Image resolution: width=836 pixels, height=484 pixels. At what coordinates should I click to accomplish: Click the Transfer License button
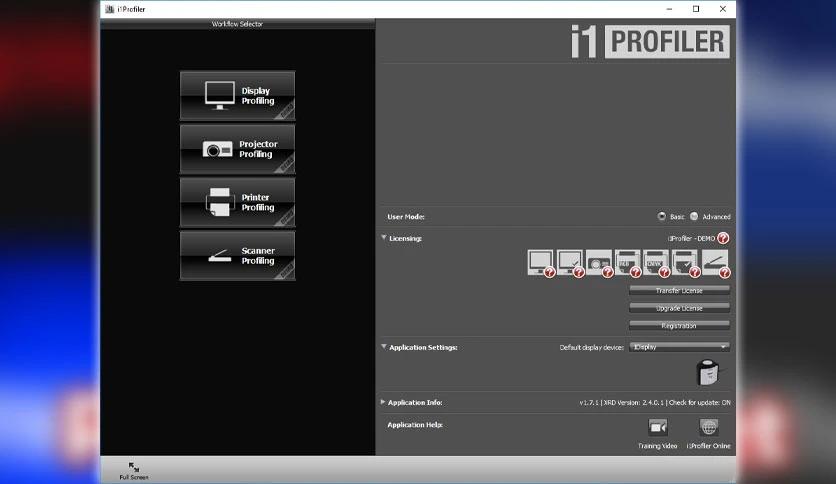click(x=679, y=291)
